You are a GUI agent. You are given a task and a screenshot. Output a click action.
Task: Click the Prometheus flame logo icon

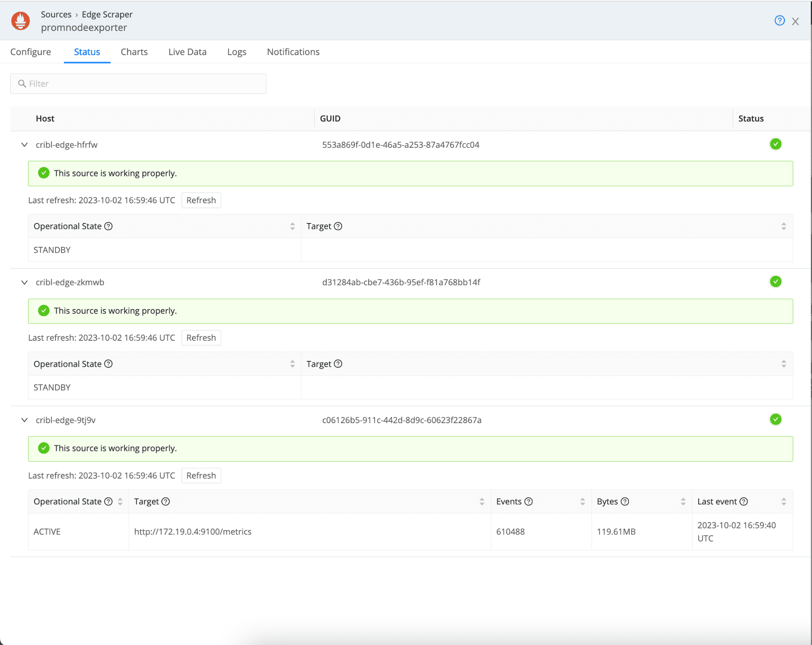[x=21, y=21]
